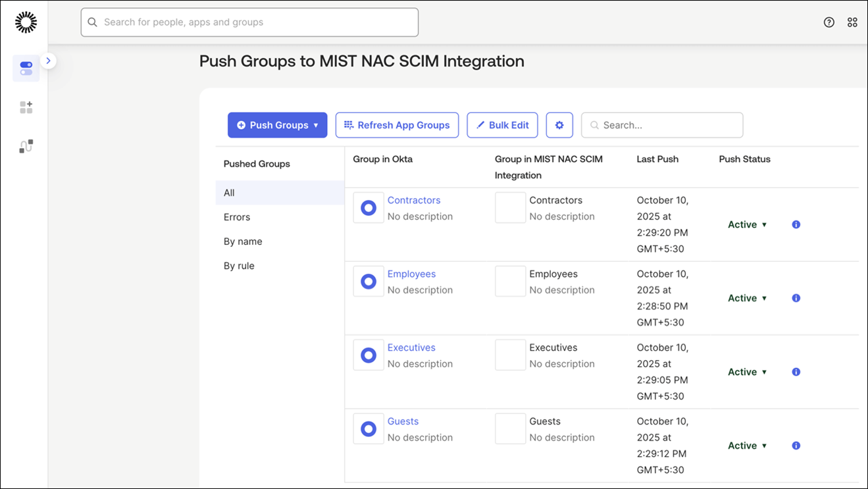868x489 pixels.
Task: Open the apps grid icon
Action: coord(852,22)
